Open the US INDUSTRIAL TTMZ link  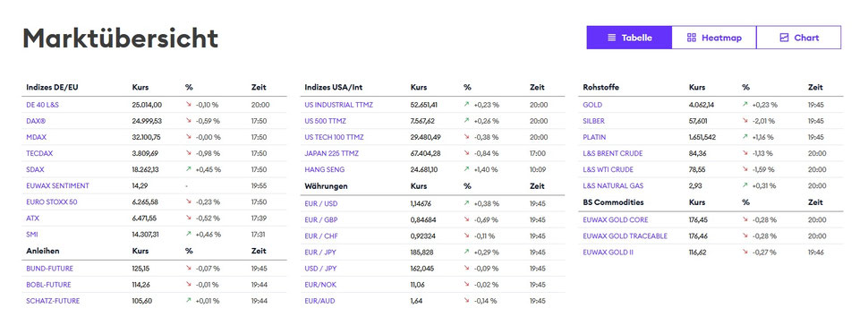tap(339, 105)
